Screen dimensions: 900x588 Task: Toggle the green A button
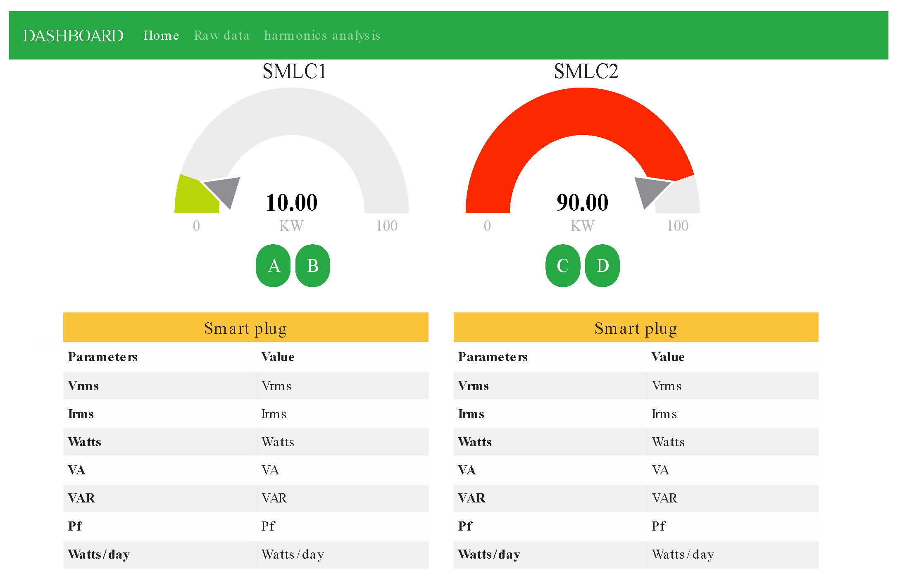tap(273, 266)
